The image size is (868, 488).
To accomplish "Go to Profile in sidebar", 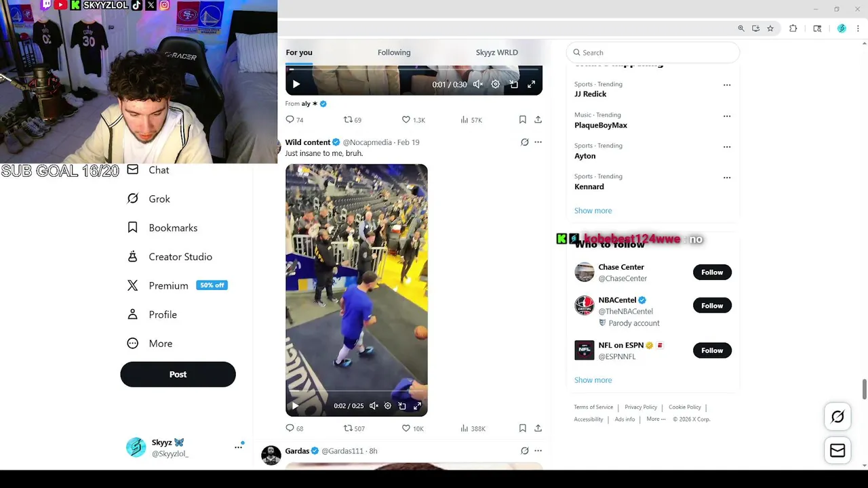I will [152, 314].
